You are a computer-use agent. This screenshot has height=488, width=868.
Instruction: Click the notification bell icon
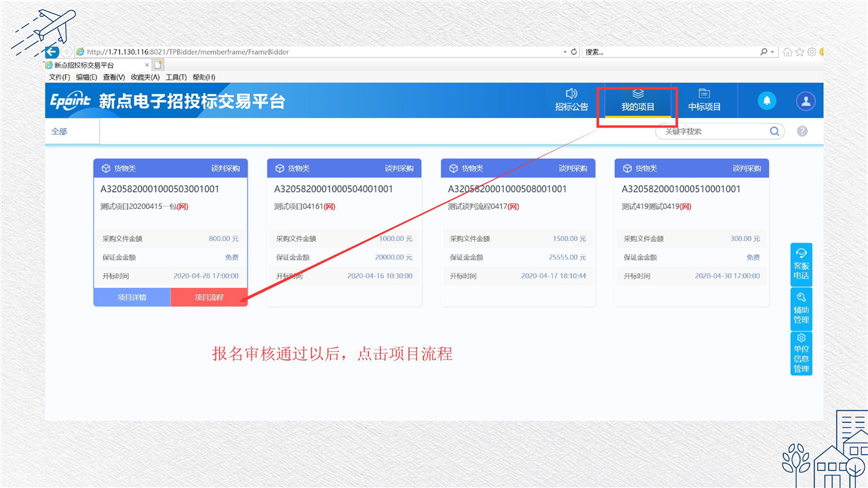(767, 101)
